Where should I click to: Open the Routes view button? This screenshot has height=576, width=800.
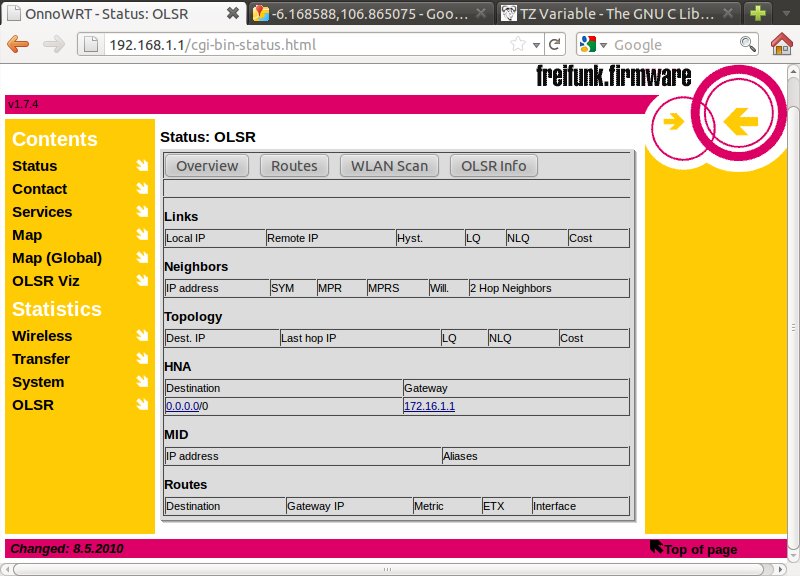[294, 166]
